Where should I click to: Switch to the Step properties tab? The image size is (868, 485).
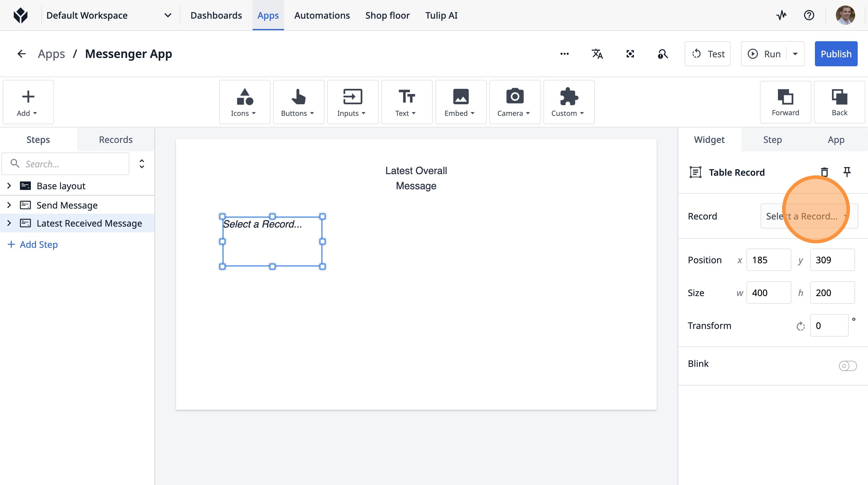pyautogui.click(x=772, y=140)
